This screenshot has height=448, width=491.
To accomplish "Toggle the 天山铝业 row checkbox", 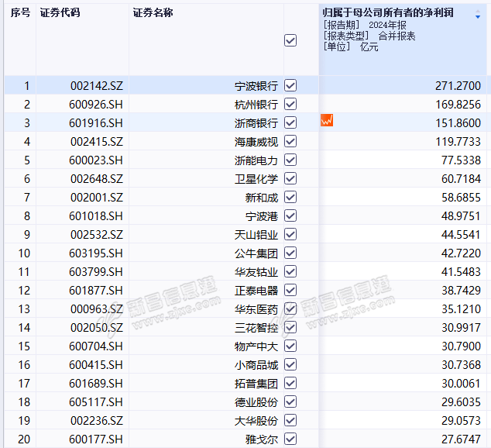I will click(x=290, y=234).
